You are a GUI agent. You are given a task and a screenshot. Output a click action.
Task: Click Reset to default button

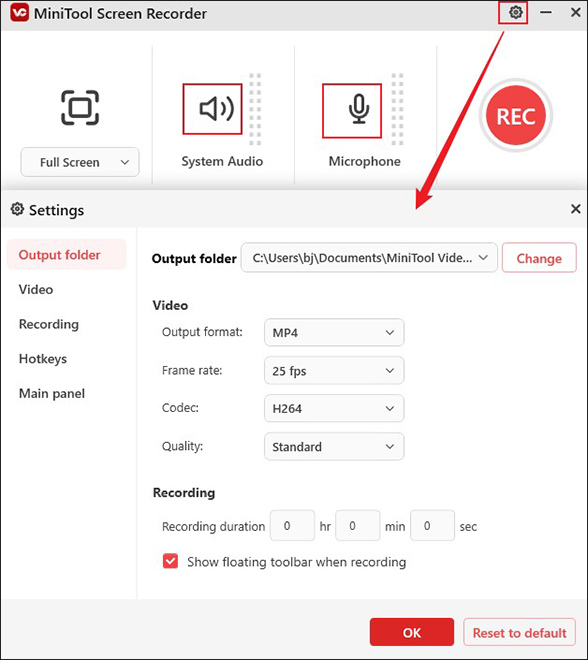pyautogui.click(x=519, y=632)
